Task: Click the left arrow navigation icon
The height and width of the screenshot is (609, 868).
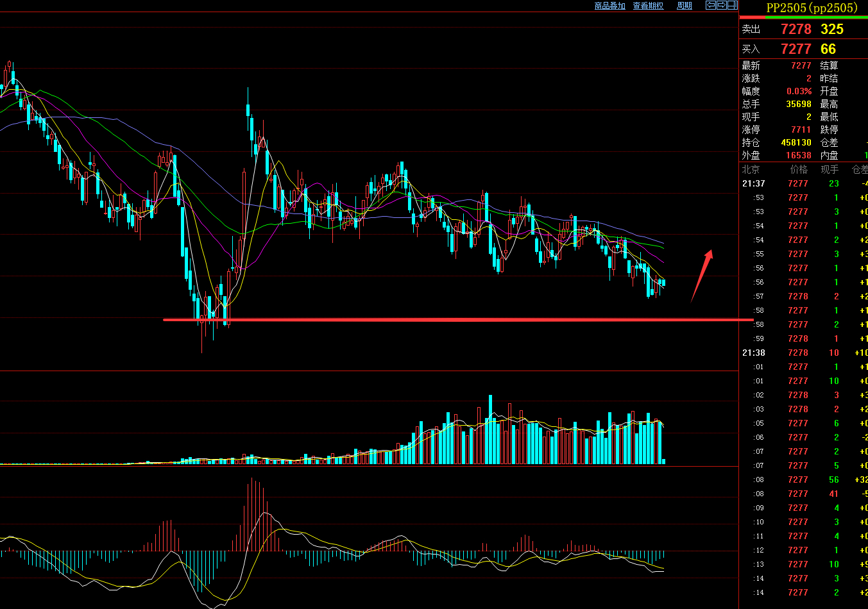Action: [711, 5]
